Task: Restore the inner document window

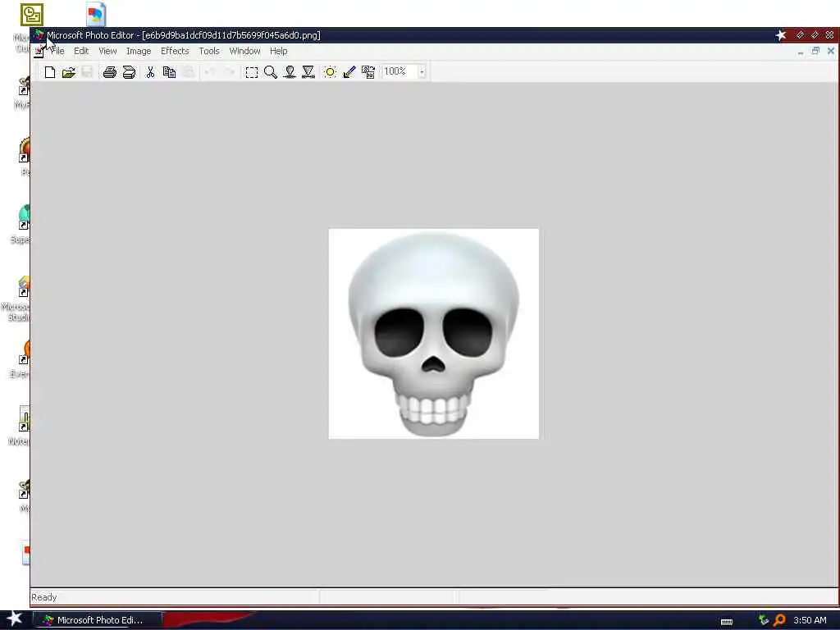Action: click(x=815, y=51)
